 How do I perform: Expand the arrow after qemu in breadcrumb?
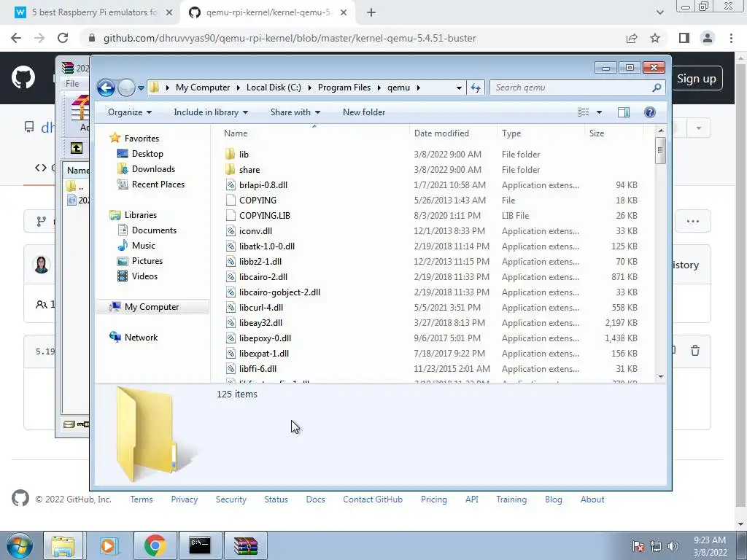[x=418, y=87]
